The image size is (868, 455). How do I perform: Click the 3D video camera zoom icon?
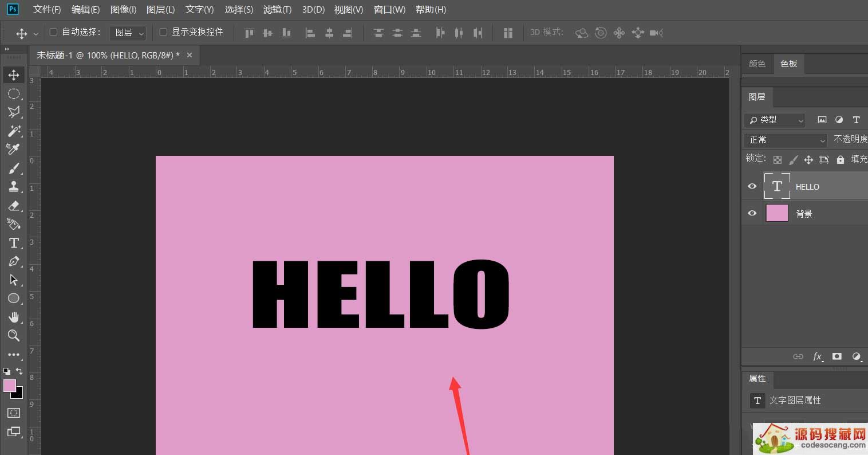tap(656, 33)
